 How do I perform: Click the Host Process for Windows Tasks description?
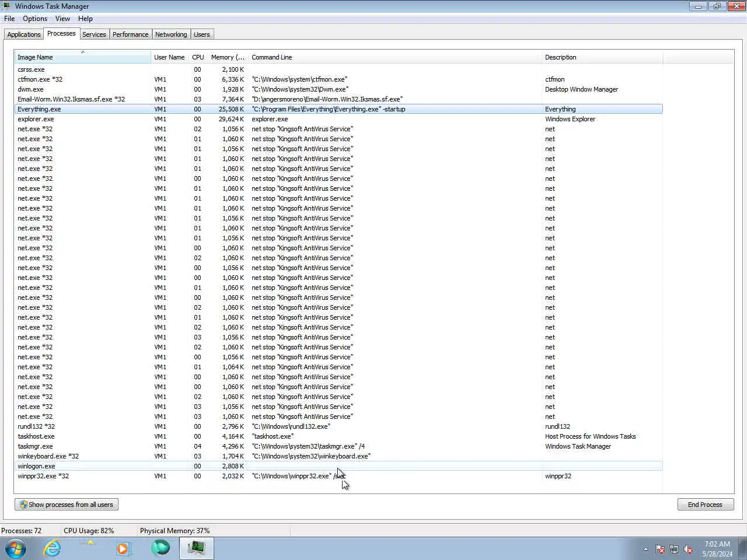click(590, 436)
